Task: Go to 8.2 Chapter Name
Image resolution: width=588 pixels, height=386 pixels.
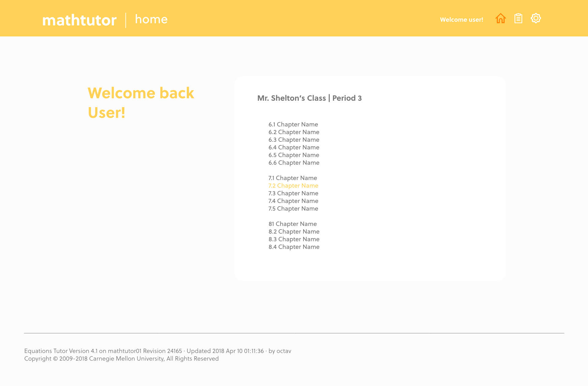Action: pyautogui.click(x=294, y=232)
